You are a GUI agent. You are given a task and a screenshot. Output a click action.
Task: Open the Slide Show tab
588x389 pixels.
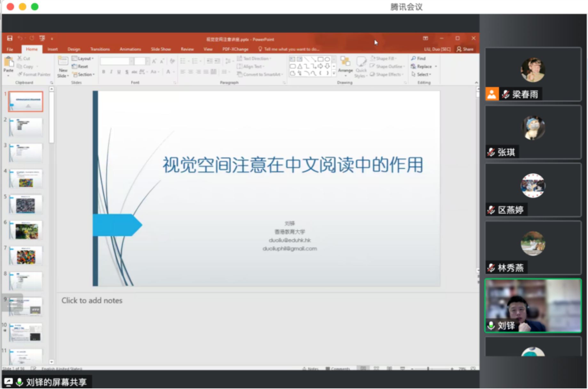161,49
